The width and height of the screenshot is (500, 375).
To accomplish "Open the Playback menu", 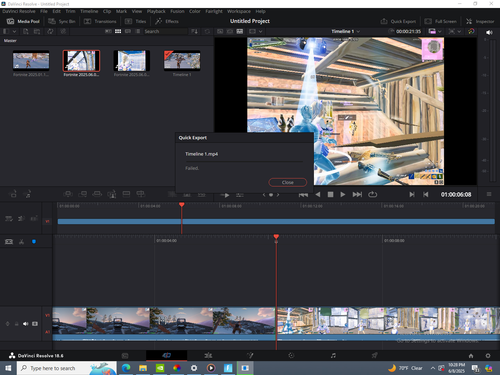I will 156,11.
